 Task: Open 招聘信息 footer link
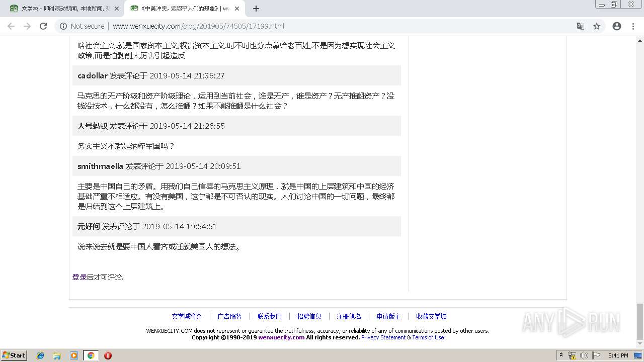(309, 316)
